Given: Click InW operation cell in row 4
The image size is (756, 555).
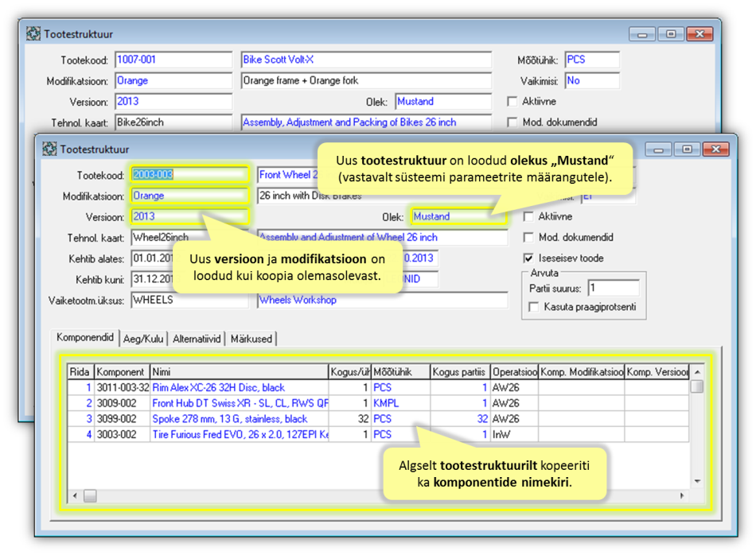Looking at the screenshot, I should point(514,435).
